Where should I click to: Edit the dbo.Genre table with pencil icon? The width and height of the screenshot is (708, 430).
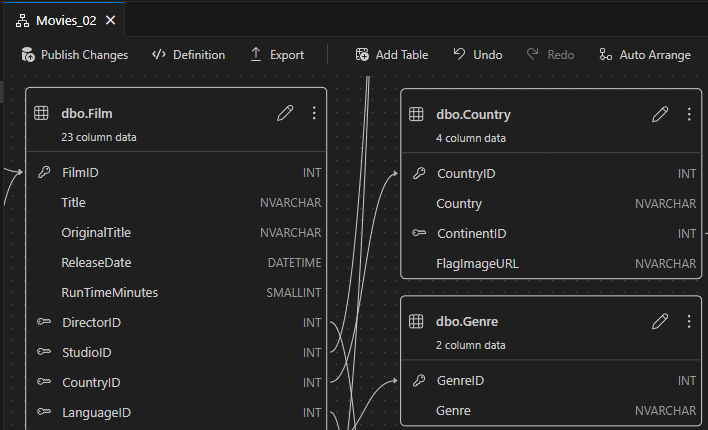click(x=660, y=321)
